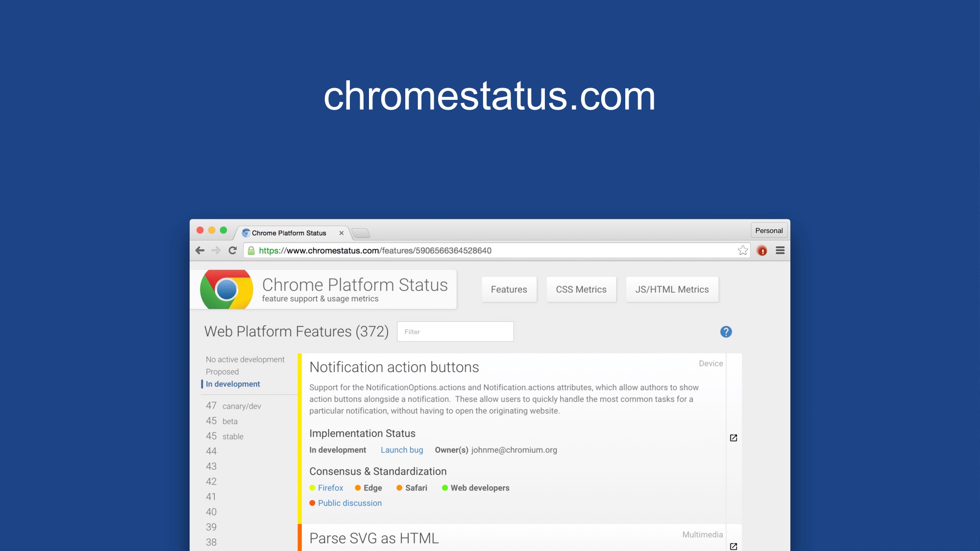Open the Personal profile switcher

point(769,231)
